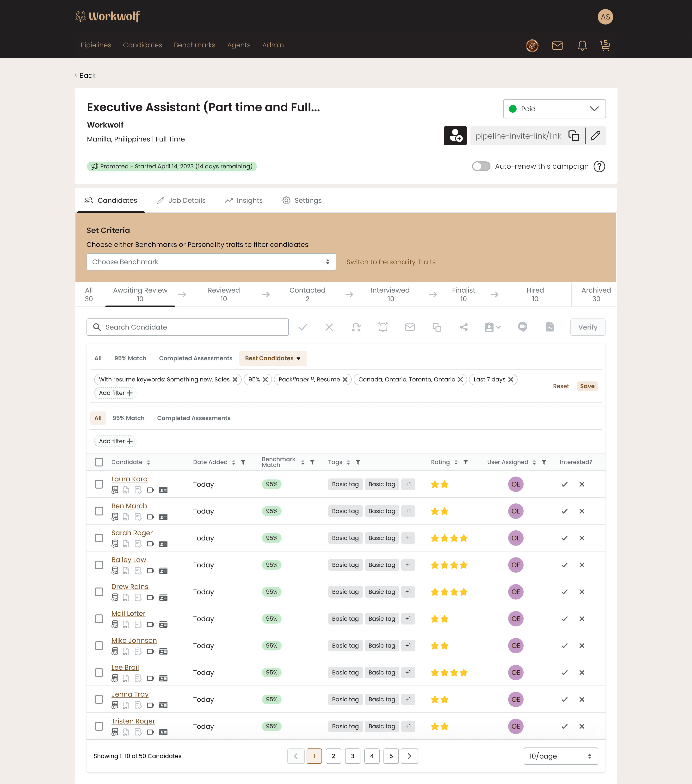This screenshot has height=784, width=692.
Task: Click the share icon in candidate toolbar
Action: click(463, 327)
